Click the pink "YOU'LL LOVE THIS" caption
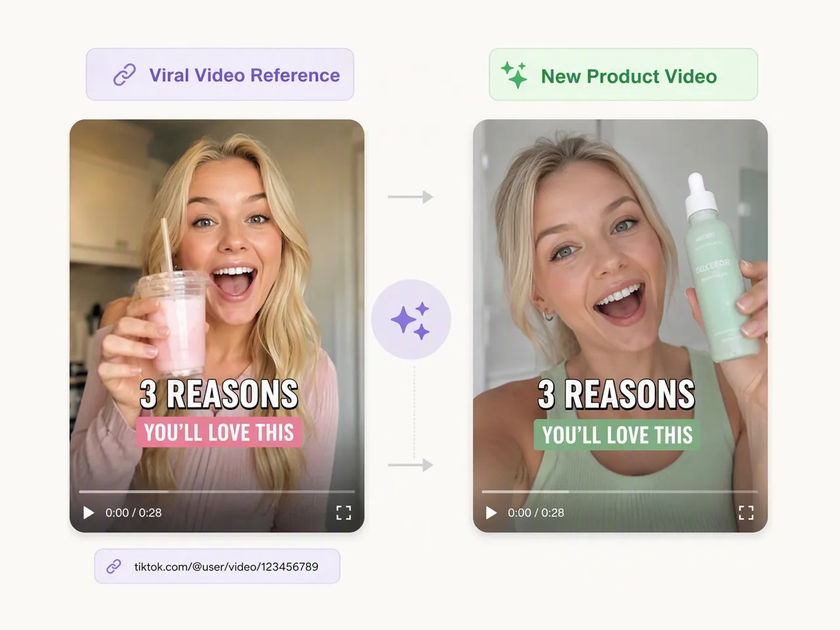840x630 pixels. tap(219, 432)
